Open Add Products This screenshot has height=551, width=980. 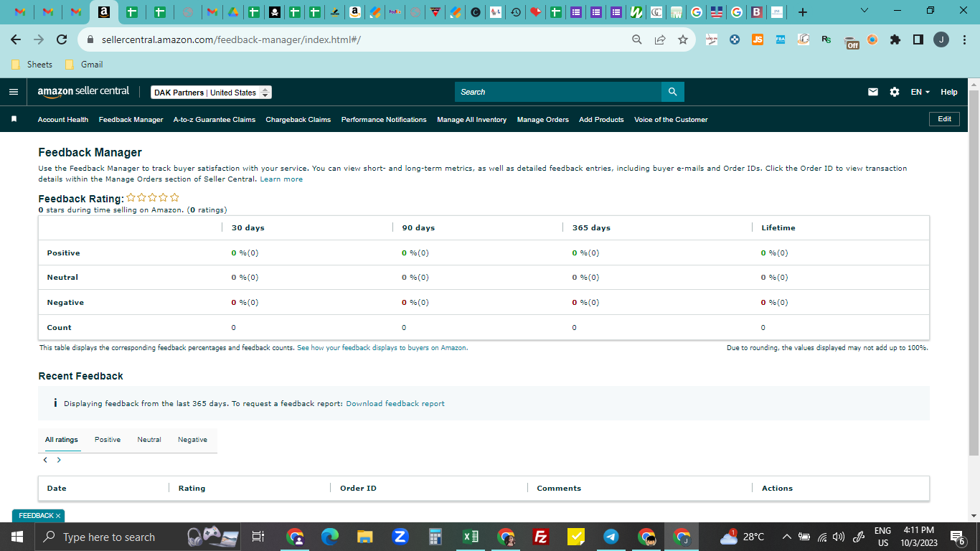pos(602,120)
